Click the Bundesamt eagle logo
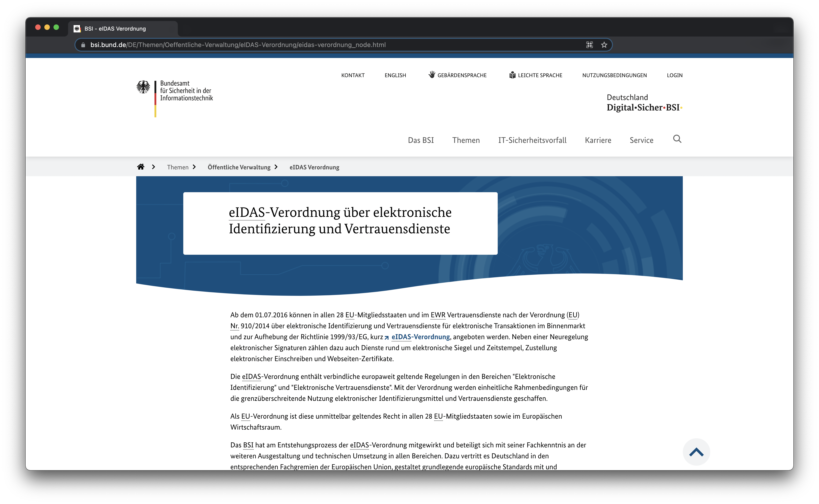819x504 pixels. coord(143,87)
